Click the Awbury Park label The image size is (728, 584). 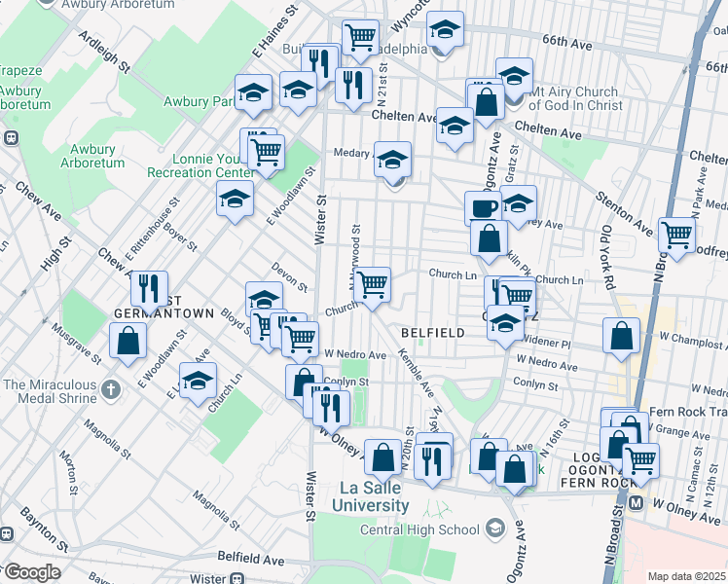coord(200,101)
